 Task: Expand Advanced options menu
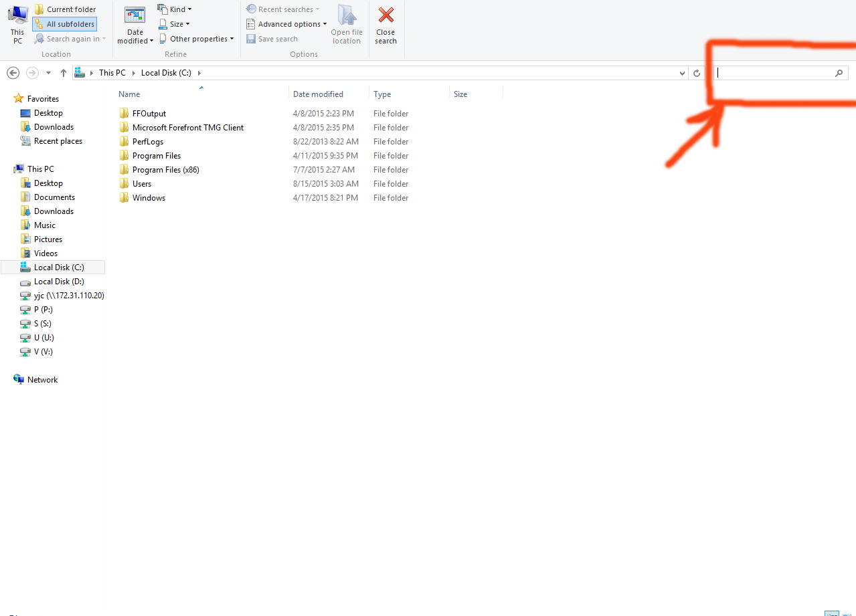tap(286, 24)
